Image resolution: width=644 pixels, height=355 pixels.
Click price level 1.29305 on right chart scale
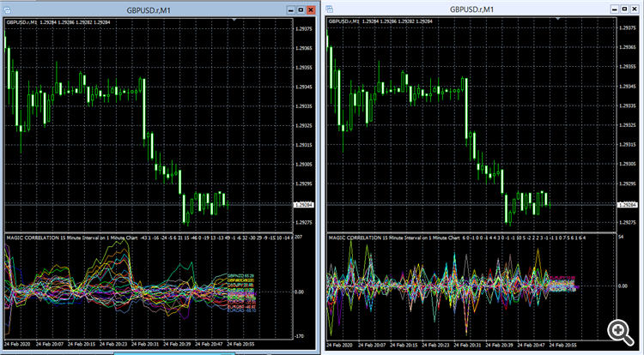pyautogui.click(x=628, y=164)
